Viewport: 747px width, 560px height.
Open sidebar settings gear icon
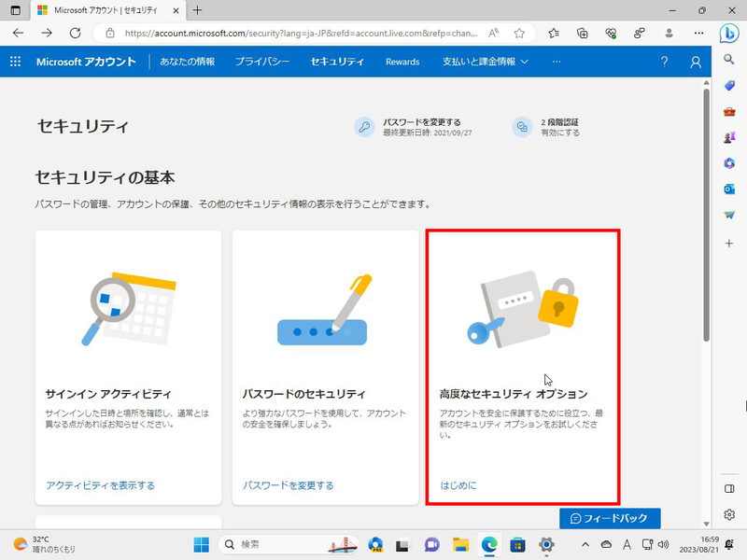click(x=729, y=515)
